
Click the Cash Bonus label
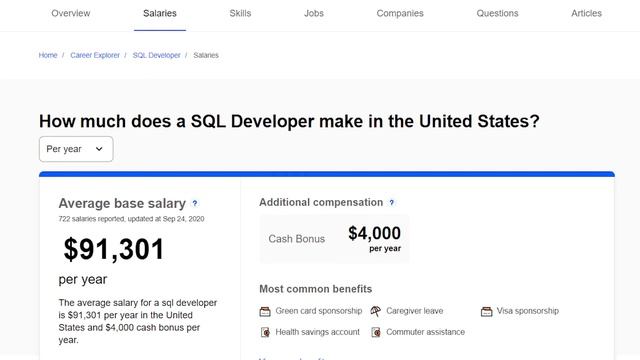click(x=296, y=239)
